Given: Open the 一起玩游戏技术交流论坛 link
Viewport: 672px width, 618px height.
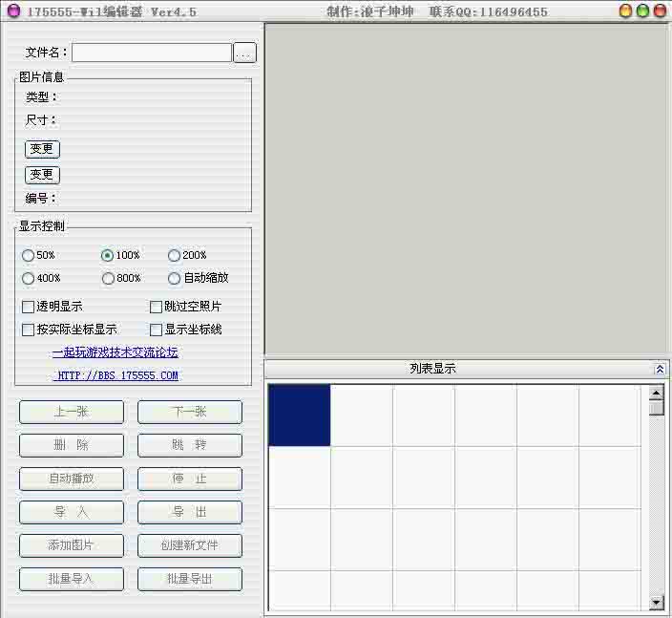Looking at the screenshot, I should tap(115, 352).
